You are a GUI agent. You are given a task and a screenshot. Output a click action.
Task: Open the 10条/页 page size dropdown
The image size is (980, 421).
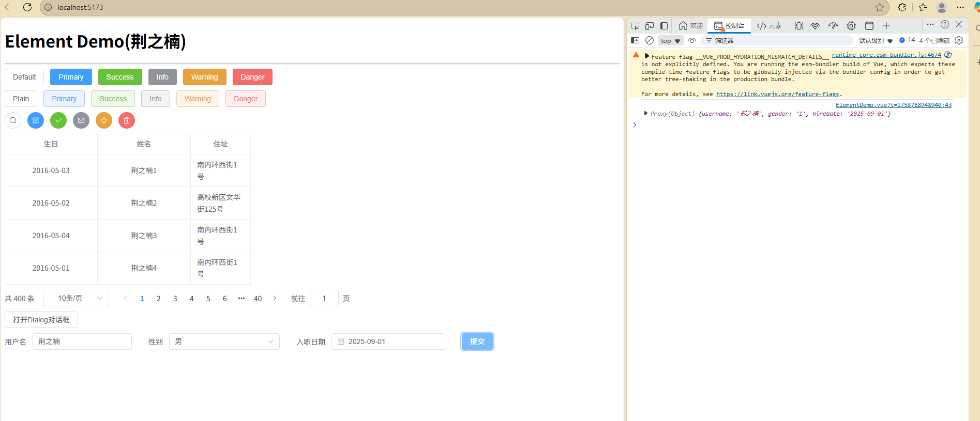click(76, 298)
